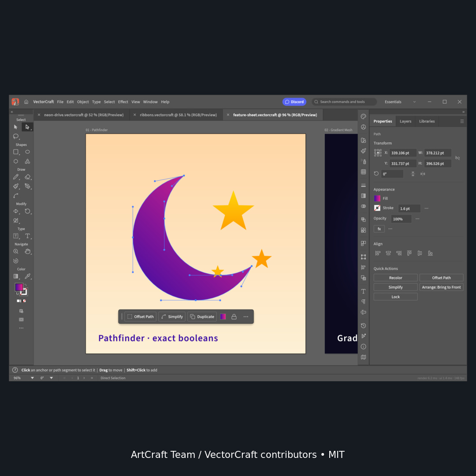Open more options in floating toolbar
This screenshot has height=476, width=476.
click(246, 316)
